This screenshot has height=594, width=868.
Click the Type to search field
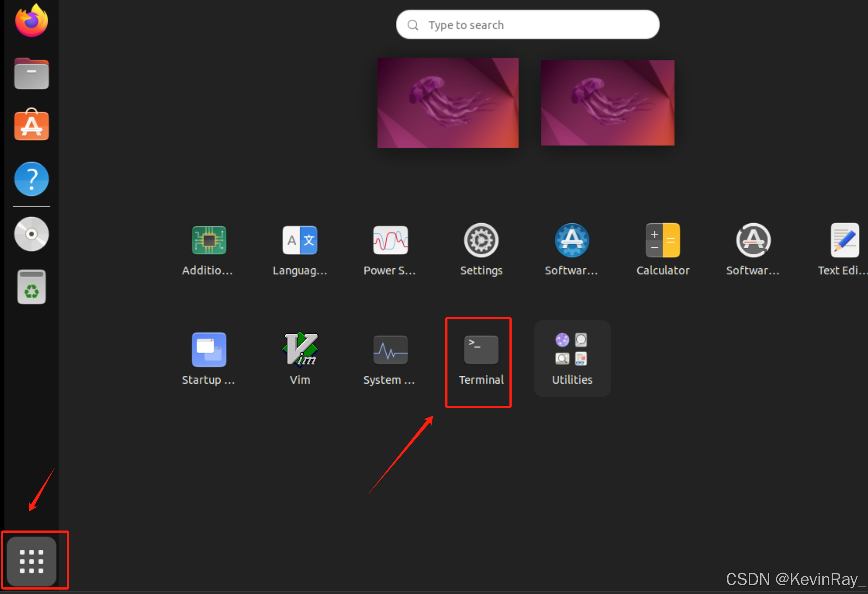tap(528, 25)
